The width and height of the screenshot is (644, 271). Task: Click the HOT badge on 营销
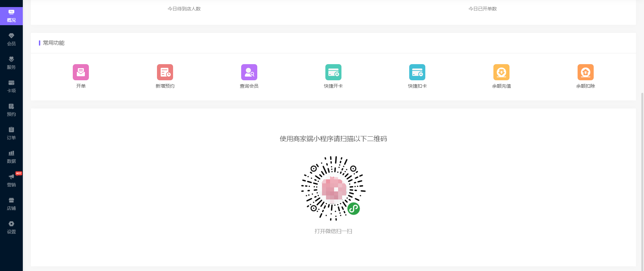coord(19,173)
